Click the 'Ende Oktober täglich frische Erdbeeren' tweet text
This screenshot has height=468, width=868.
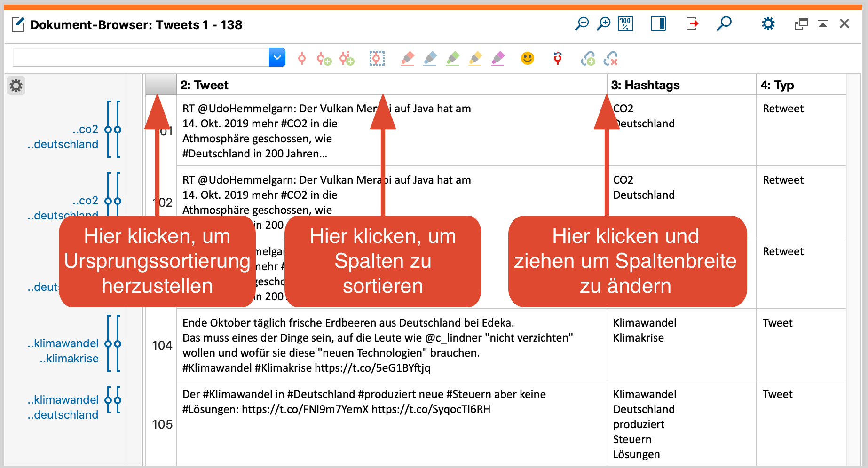(x=378, y=345)
